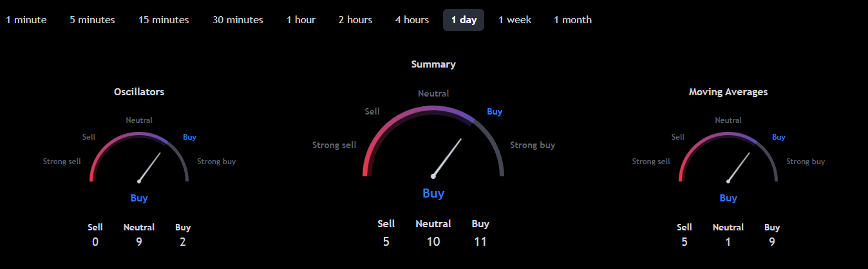This screenshot has height=269, width=868.
Task: Open the Oscillators heading
Action: tap(139, 92)
